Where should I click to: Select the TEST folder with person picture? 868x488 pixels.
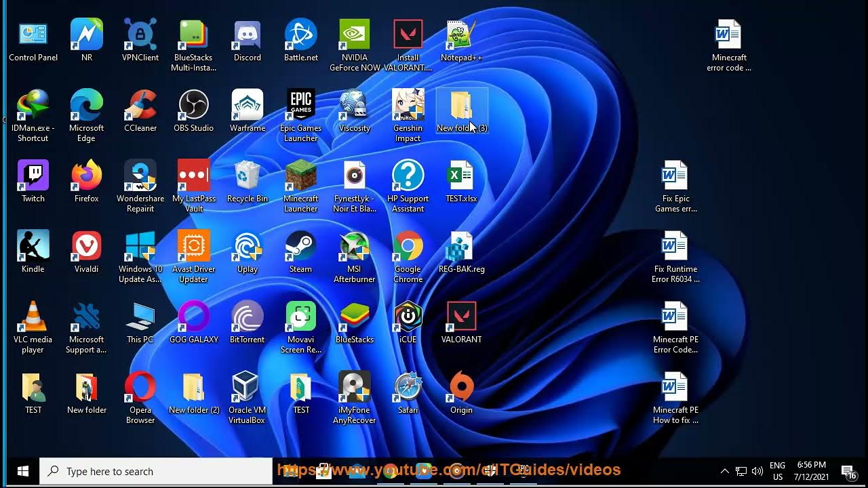(33, 393)
